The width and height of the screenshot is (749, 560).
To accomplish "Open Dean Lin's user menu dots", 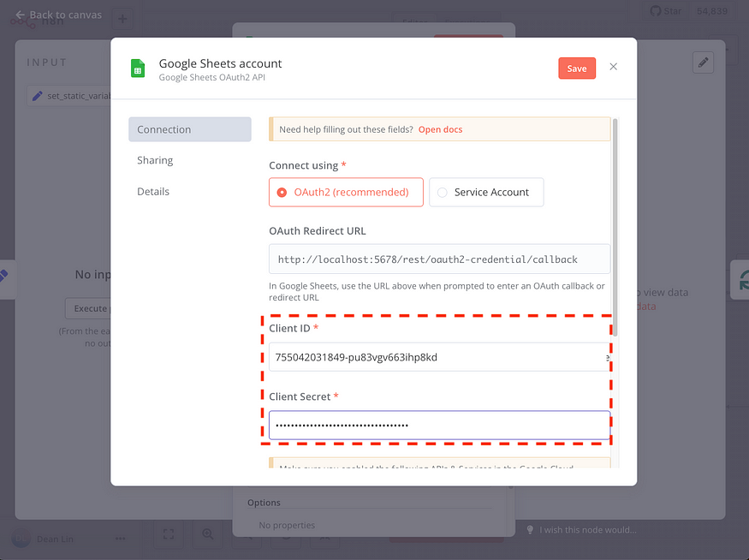I will 121,539.
